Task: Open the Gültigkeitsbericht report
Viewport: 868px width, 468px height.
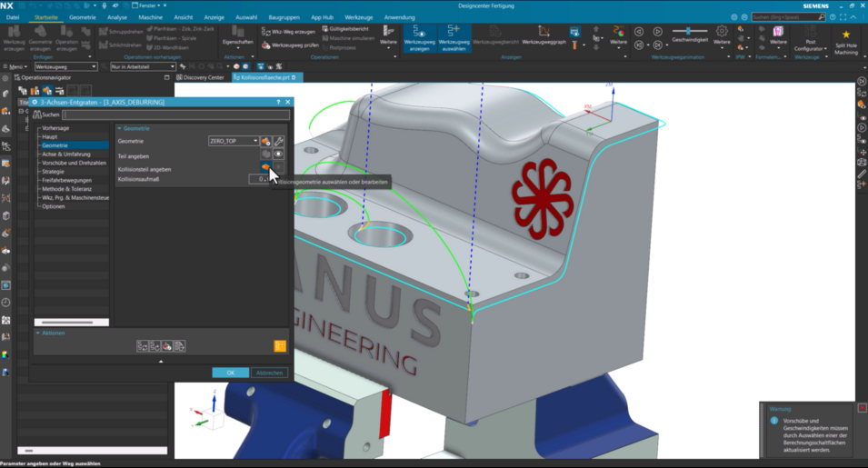Action: pos(344,29)
